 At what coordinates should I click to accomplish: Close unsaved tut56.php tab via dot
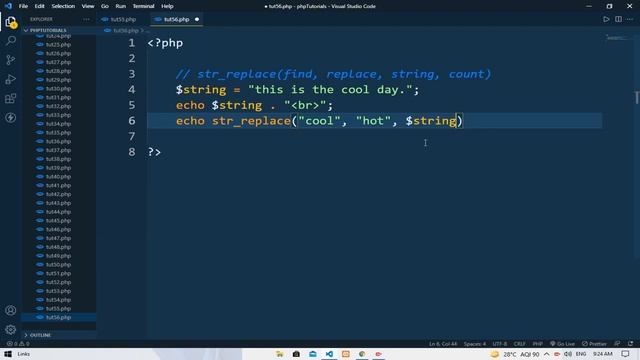(x=197, y=19)
